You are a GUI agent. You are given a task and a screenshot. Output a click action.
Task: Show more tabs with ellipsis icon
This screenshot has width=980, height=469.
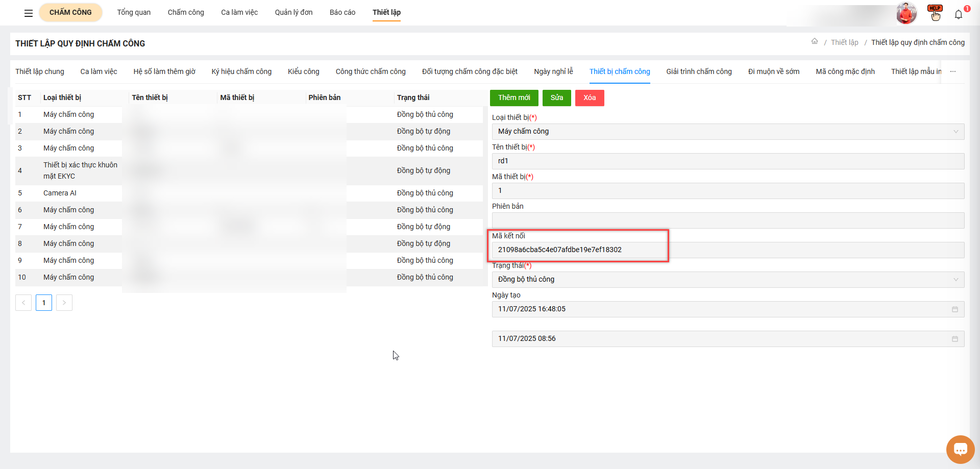pyautogui.click(x=953, y=72)
